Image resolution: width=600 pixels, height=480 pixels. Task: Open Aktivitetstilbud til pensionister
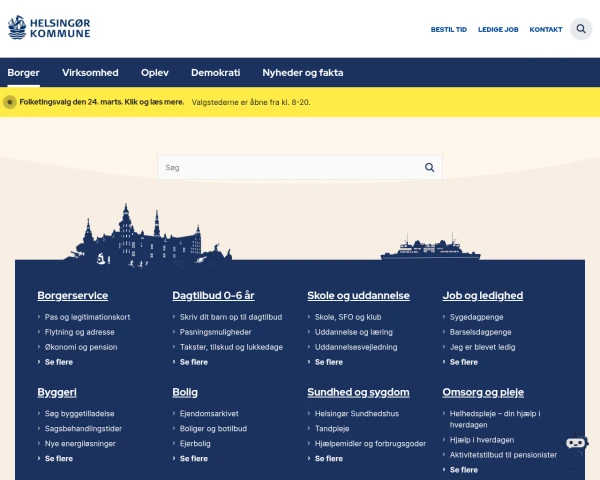point(503,455)
